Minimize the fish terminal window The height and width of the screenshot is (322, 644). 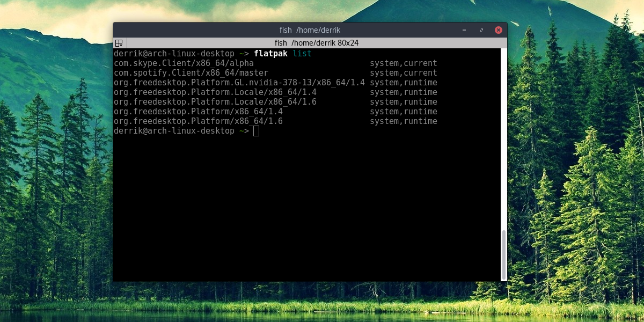(x=464, y=30)
